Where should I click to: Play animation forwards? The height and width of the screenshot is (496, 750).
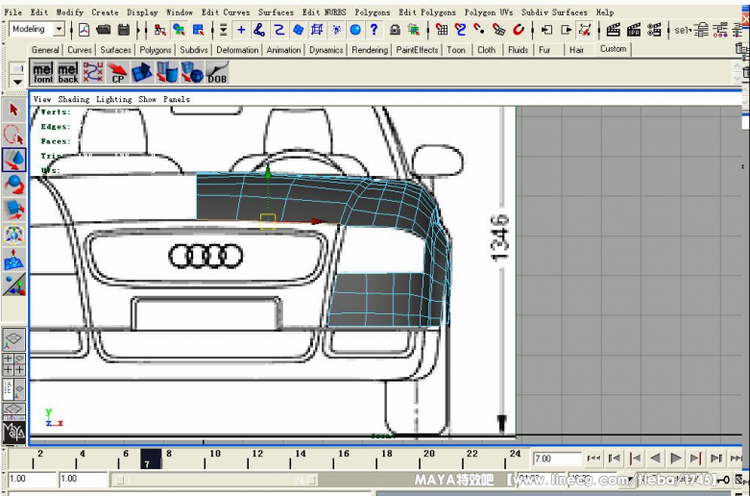tap(675, 458)
